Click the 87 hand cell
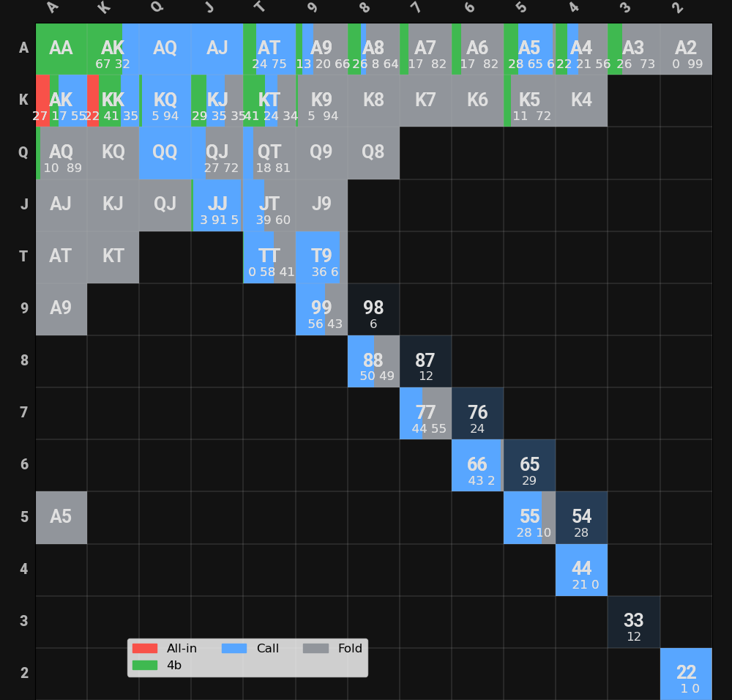Image resolution: width=732 pixels, height=700 pixels. click(425, 361)
